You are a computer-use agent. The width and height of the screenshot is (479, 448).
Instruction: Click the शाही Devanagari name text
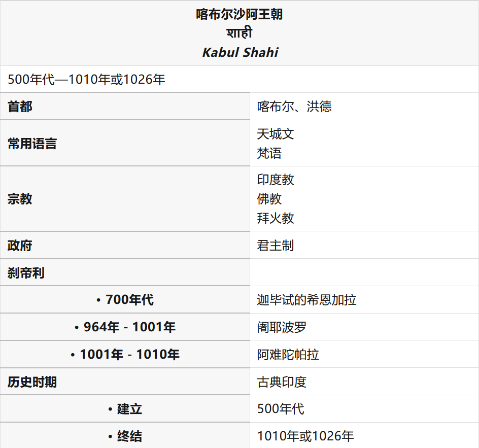click(240, 33)
